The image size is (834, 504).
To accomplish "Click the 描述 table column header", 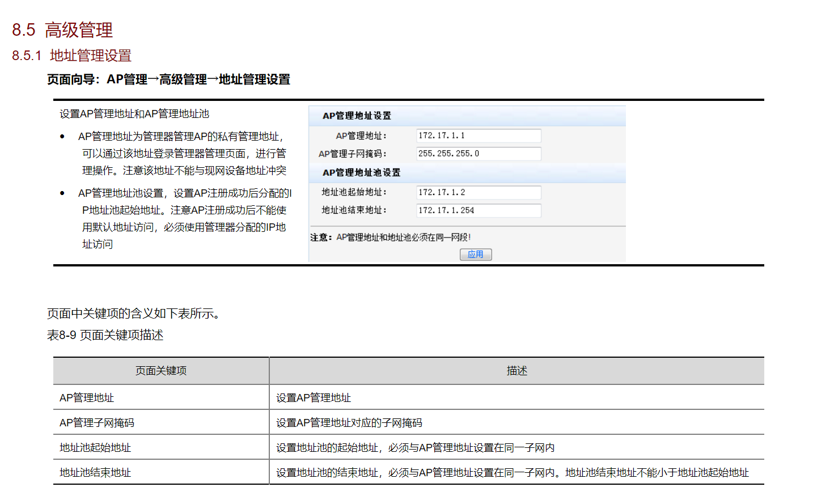I will coord(517,371).
